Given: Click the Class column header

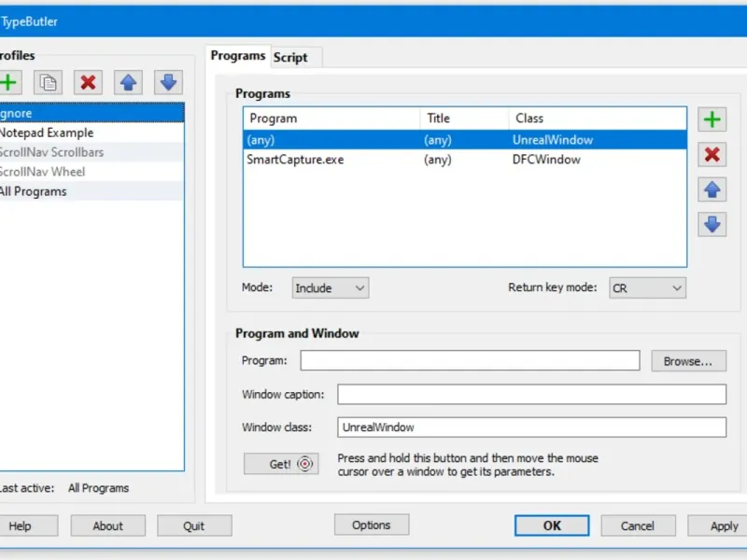Looking at the screenshot, I should tap(598, 119).
